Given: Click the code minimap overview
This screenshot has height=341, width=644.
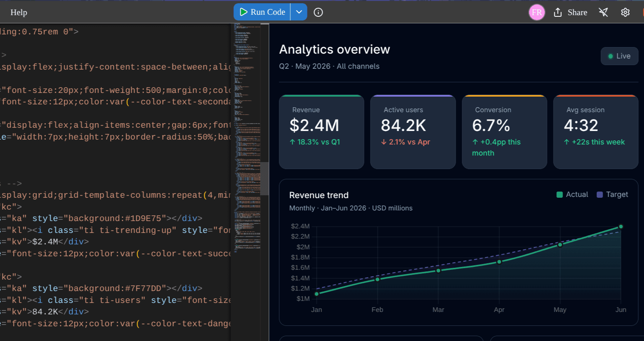Looking at the screenshot, I should [247, 138].
